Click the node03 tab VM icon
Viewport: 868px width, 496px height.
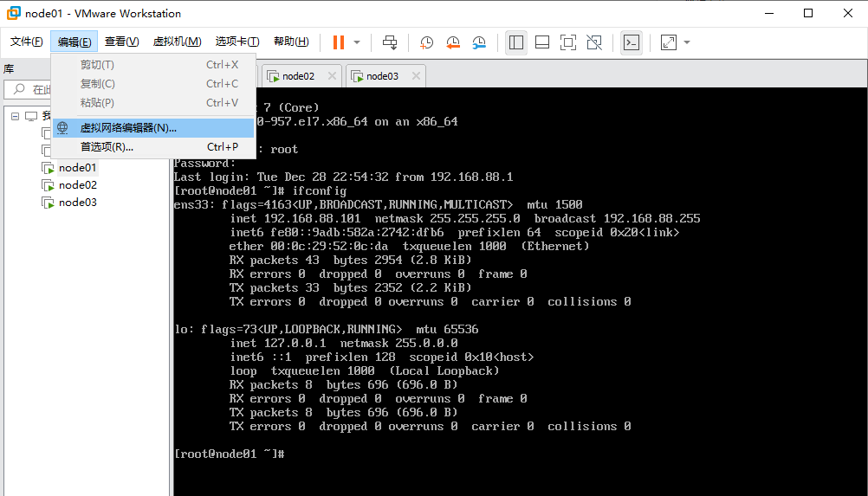357,76
